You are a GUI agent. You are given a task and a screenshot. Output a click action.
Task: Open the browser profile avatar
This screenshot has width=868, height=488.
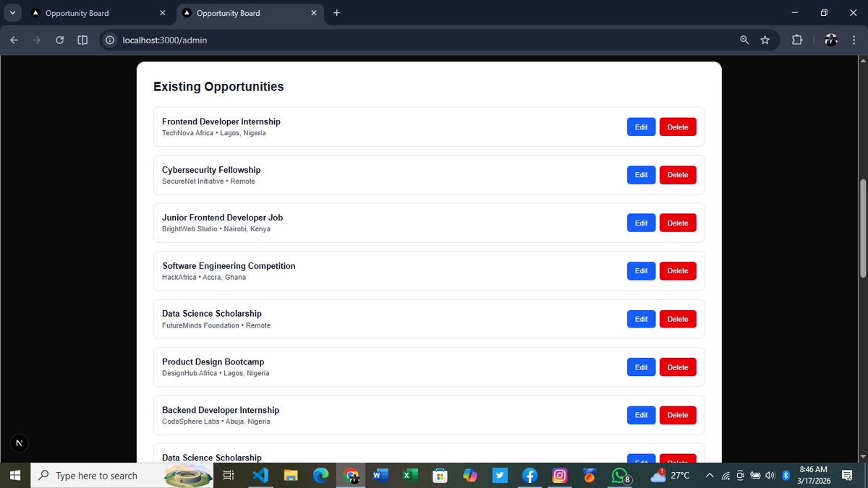pos(831,40)
